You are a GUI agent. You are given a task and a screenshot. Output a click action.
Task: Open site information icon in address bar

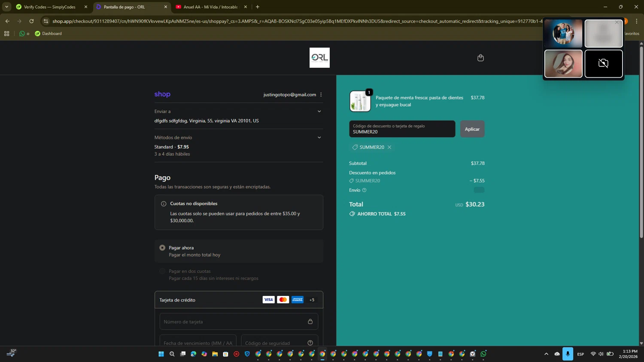[46, 21]
